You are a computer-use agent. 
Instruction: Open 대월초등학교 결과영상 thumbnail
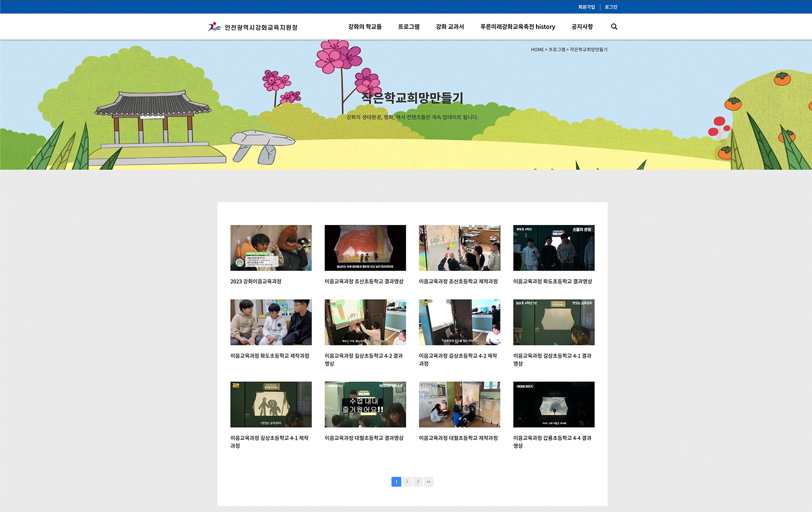[365, 404]
